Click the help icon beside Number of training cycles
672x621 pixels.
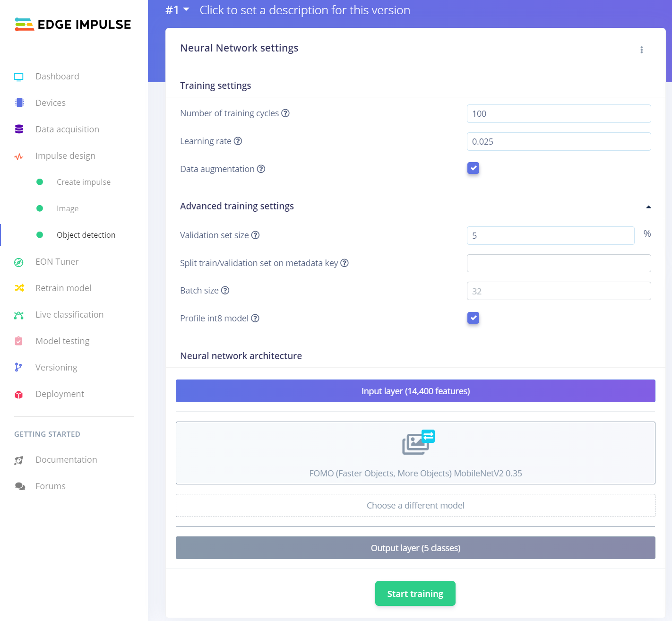coord(285,113)
